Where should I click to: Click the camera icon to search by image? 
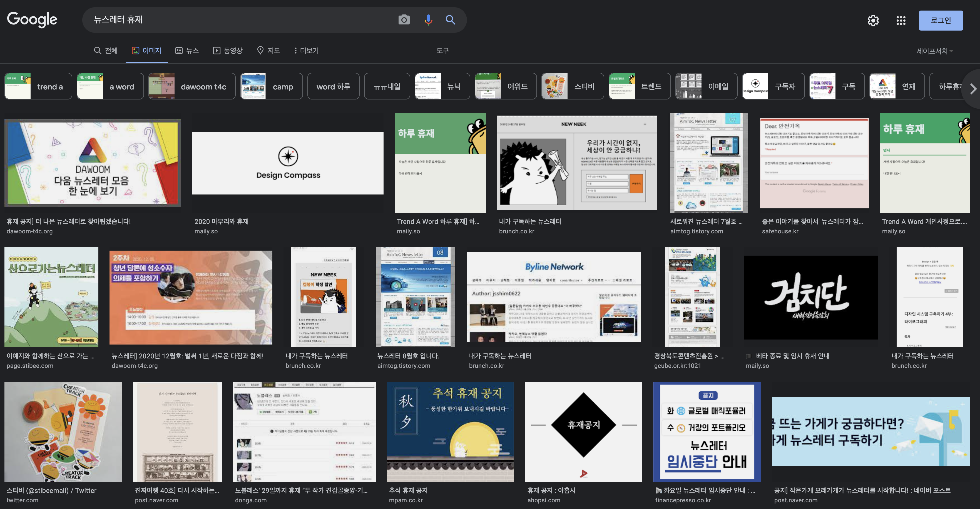404,19
